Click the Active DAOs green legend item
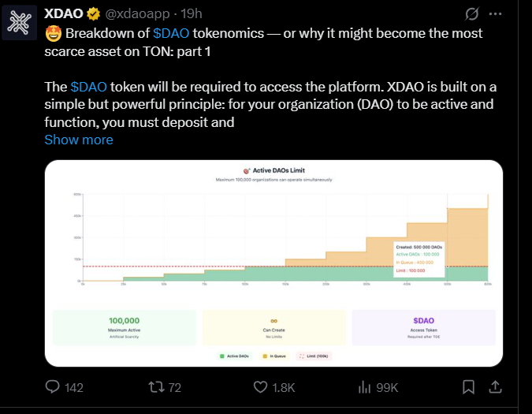Image resolution: width=532 pixels, height=414 pixels. click(x=234, y=356)
